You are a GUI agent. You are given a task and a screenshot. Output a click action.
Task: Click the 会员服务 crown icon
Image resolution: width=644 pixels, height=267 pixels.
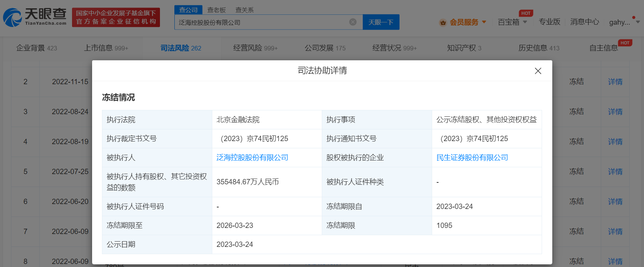click(x=443, y=22)
